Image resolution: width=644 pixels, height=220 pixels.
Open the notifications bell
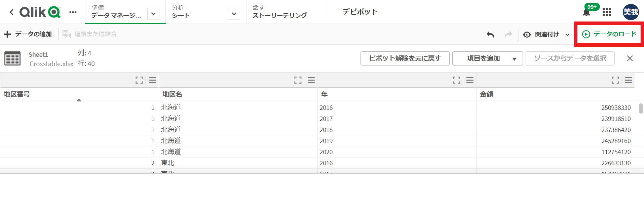point(586,12)
